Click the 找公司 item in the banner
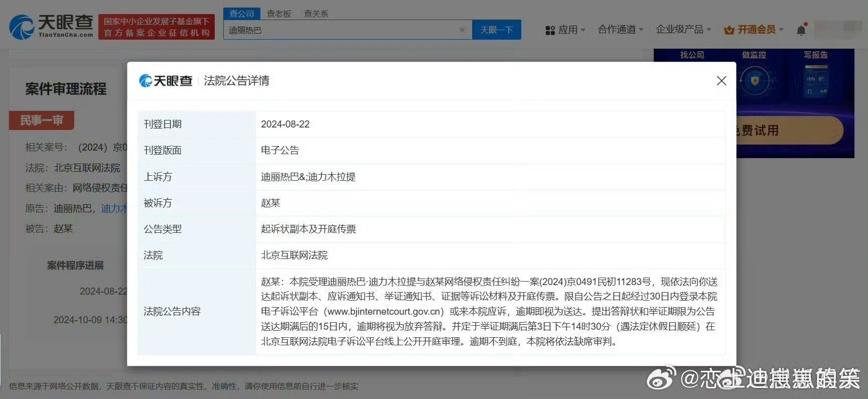This screenshot has height=399, width=868. tap(692, 55)
